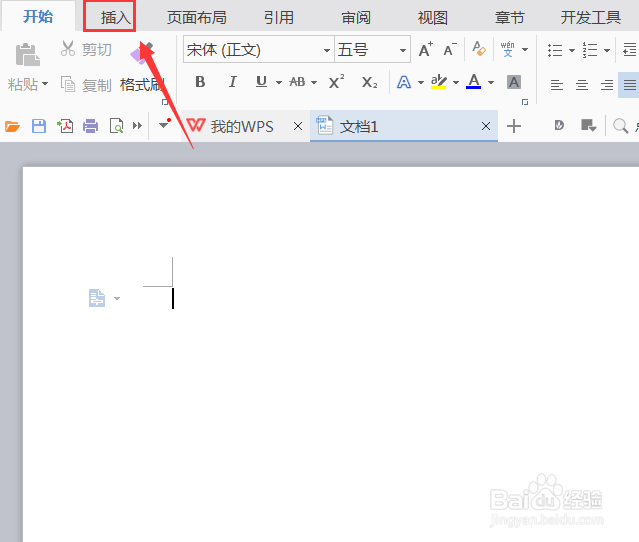Toggle strikethrough AB formatting
Viewport: 639px width, 542px height.
pyautogui.click(x=297, y=82)
